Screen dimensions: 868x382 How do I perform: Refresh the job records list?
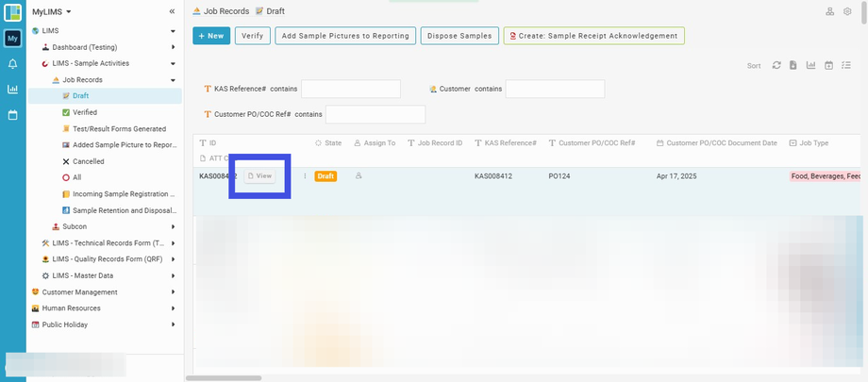point(776,65)
